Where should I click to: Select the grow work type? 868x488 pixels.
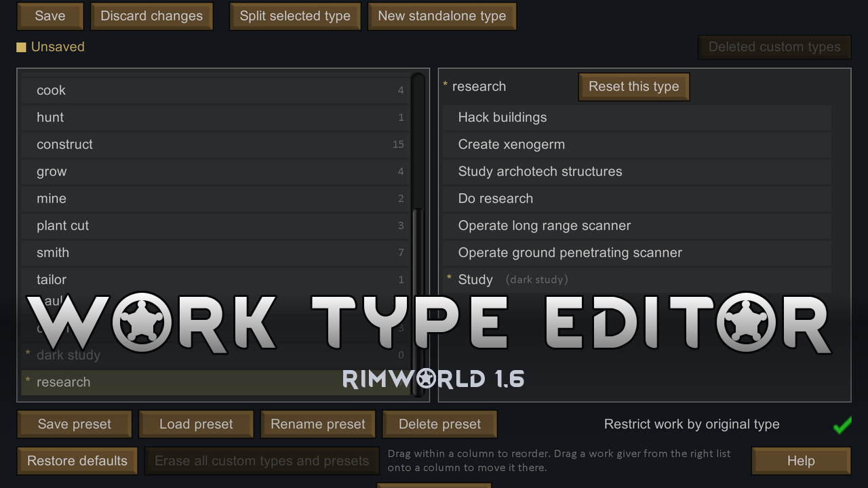click(x=216, y=171)
